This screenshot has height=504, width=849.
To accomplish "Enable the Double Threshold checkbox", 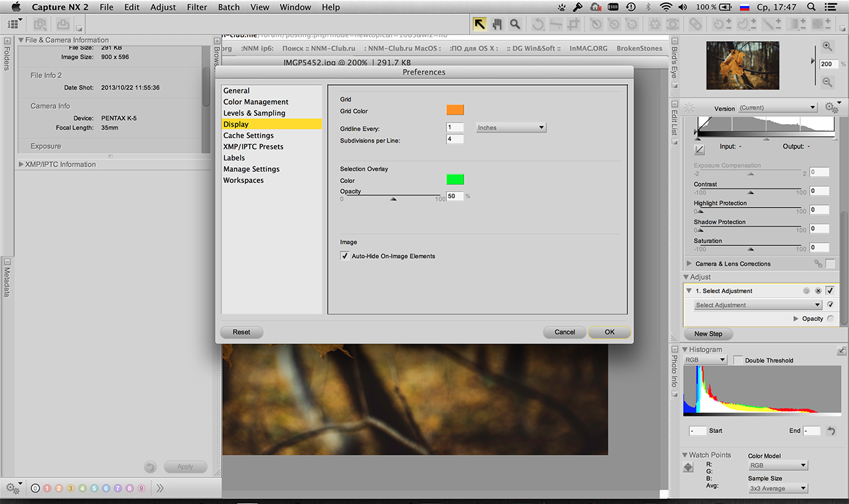I will [738, 360].
